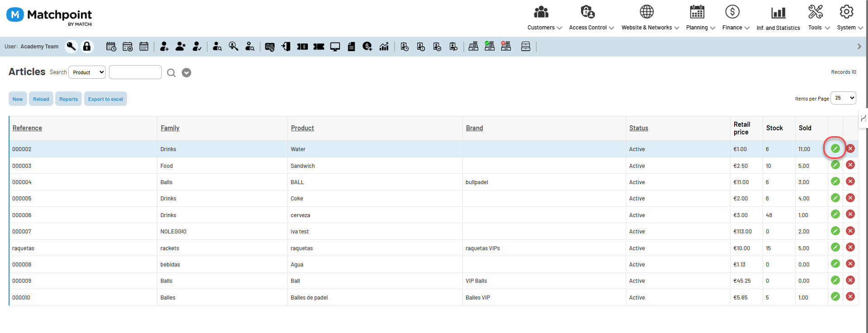Click the New article button
The height and width of the screenshot is (333, 868).
click(x=18, y=99)
